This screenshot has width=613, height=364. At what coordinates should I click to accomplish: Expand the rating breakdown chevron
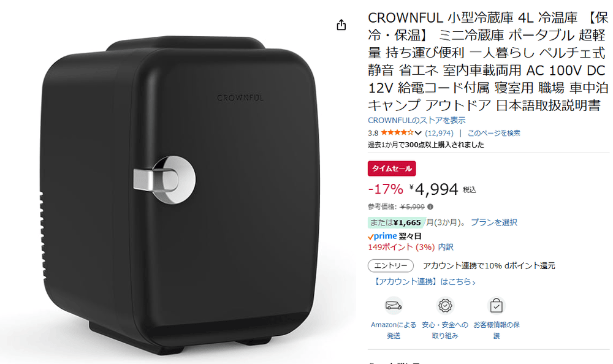pyautogui.click(x=418, y=133)
